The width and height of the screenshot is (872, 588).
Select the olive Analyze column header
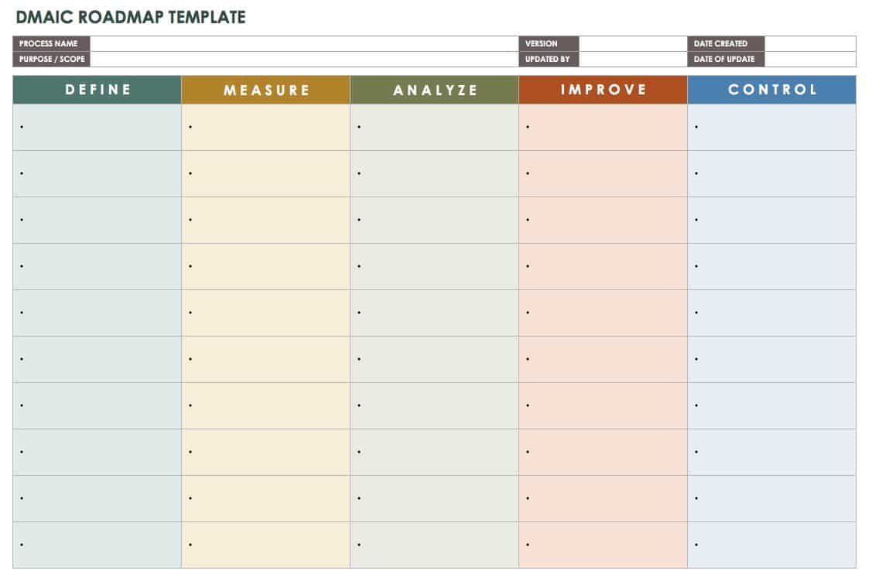pyautogui.click(x=435, y=90)
